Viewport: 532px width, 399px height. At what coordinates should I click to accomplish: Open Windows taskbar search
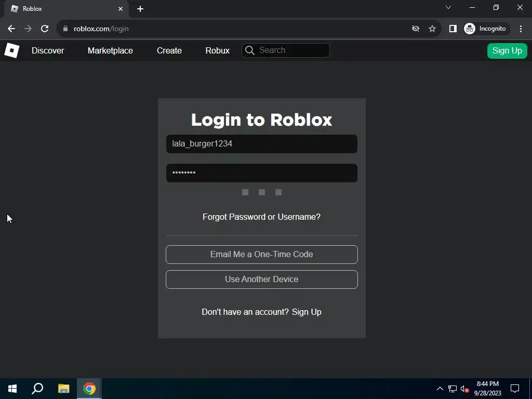point(37,389)
